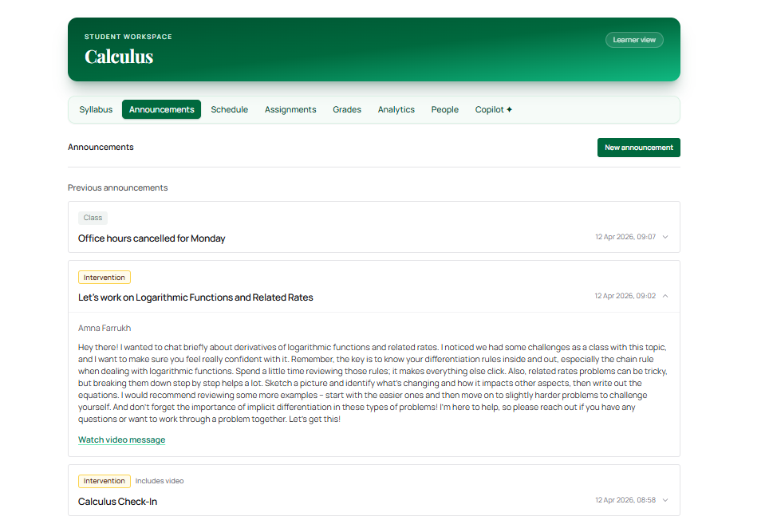Click the 12 Apr 2026, 08:58 timestamp

625,500
